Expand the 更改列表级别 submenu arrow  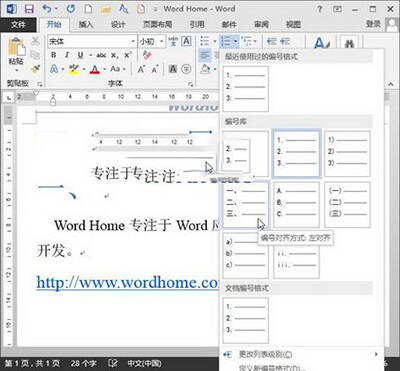click(x=376, y=354)
